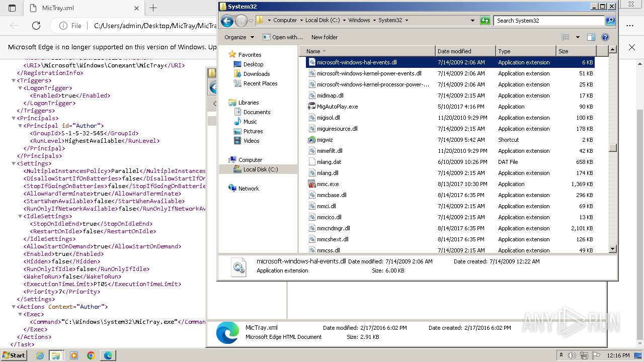Viewport: 644px width, 362px height.
Task: Select Network in navigation pane
Action: click(x=249, y=189)
